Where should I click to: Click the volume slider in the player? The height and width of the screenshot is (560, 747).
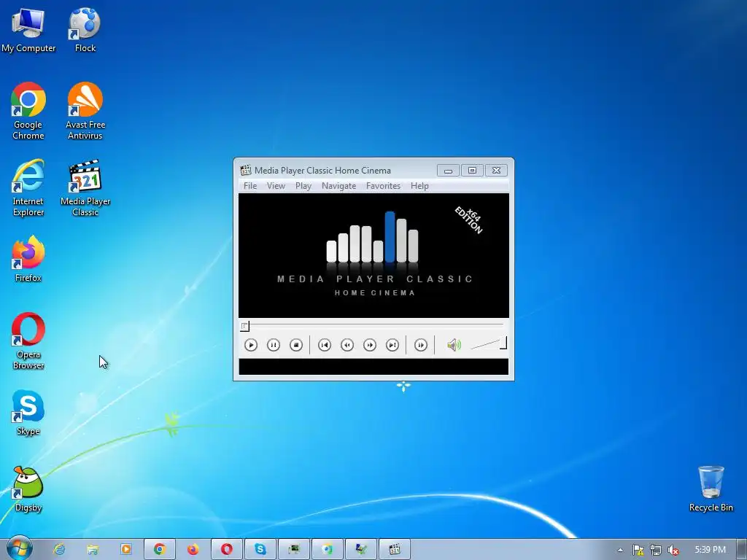[x=489, y=343]
